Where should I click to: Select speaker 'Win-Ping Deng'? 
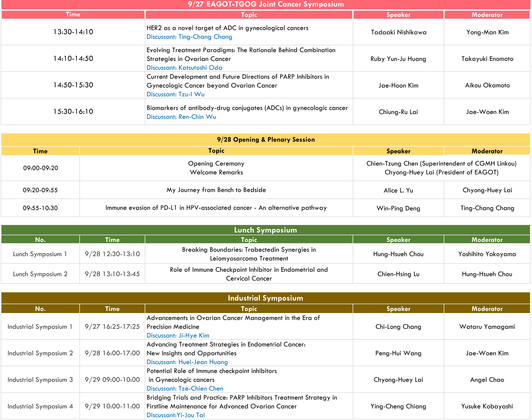[399, 208]
